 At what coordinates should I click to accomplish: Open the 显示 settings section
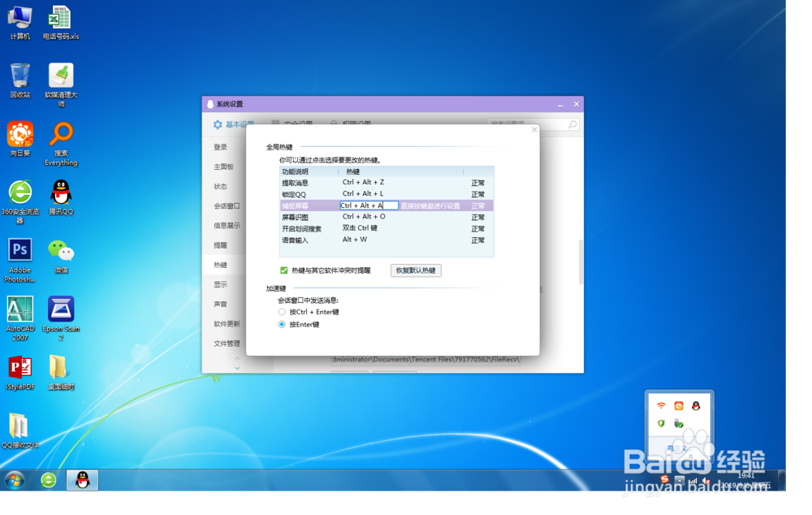pyautogui.click(x=221, y=285)
